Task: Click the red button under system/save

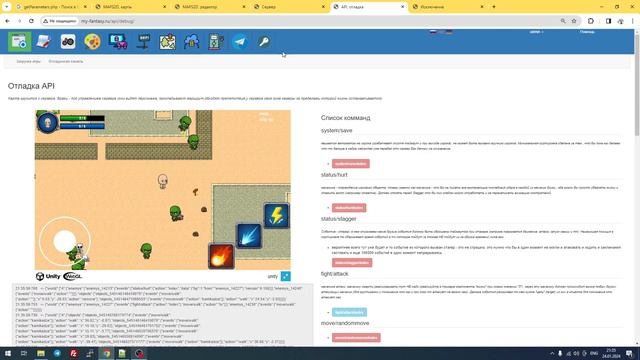Action: 351,164
